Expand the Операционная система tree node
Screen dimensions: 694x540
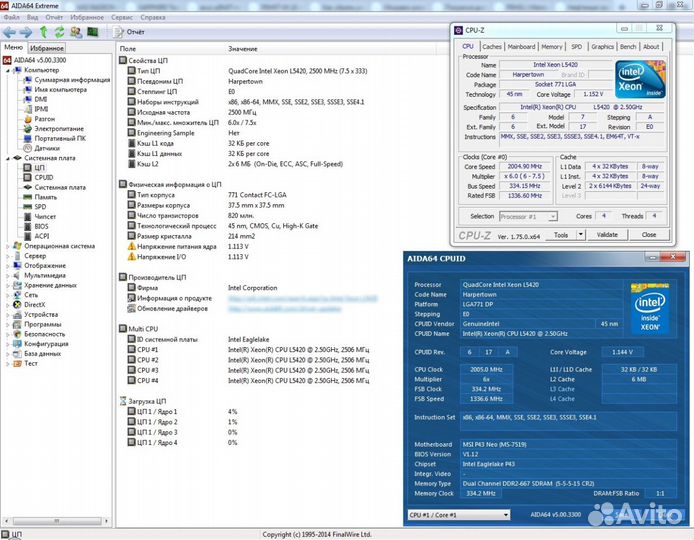click(x=8, y=246)
